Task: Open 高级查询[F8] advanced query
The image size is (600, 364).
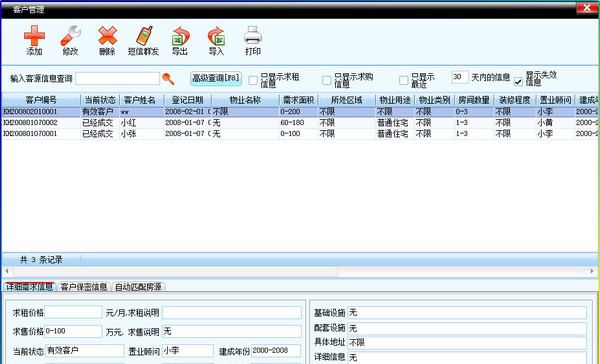Action: click(216, 78)
